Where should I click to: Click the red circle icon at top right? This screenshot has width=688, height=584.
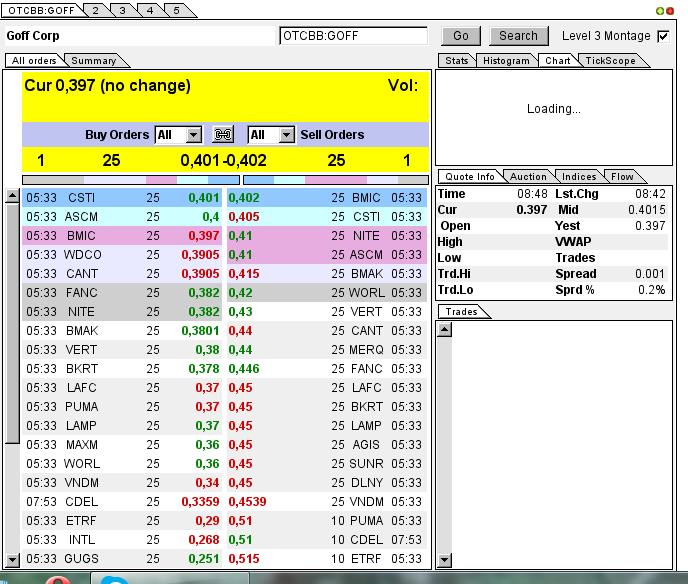(670, 11)
